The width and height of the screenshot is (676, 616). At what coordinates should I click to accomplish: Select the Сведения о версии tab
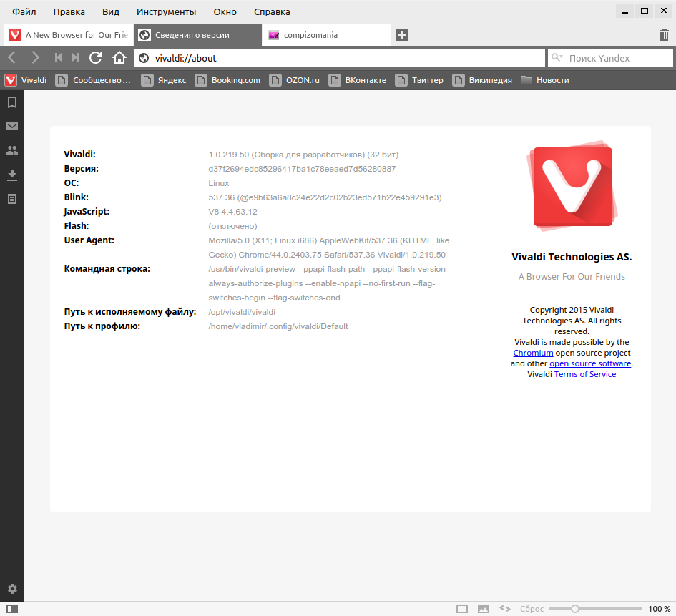pos(197,35)
